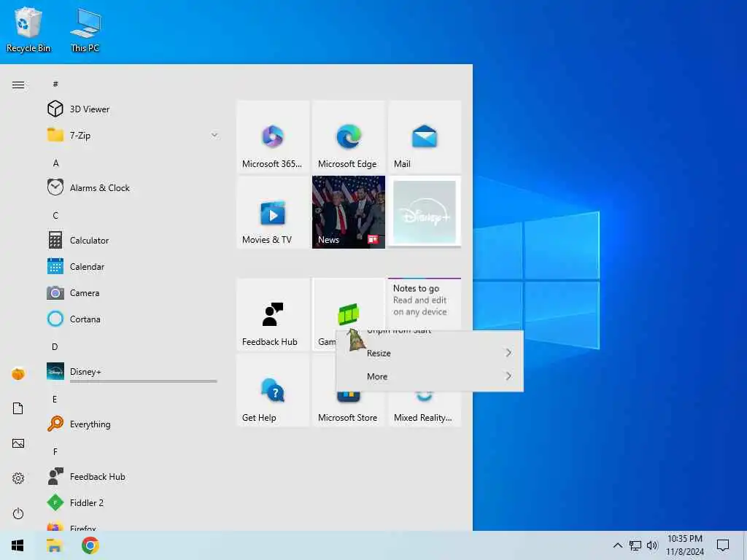Open the Get Help tile
This screenshot has width=747, height=560.
(273, 390)
